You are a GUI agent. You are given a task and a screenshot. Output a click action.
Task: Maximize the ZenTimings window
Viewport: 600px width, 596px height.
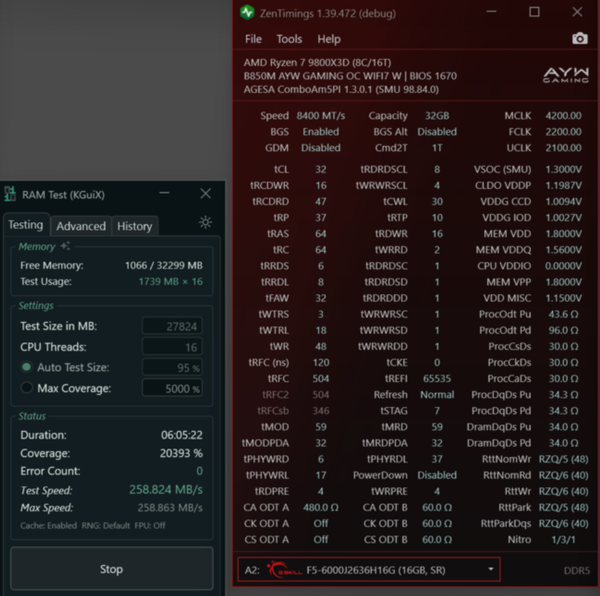click(x=534, y=12)
